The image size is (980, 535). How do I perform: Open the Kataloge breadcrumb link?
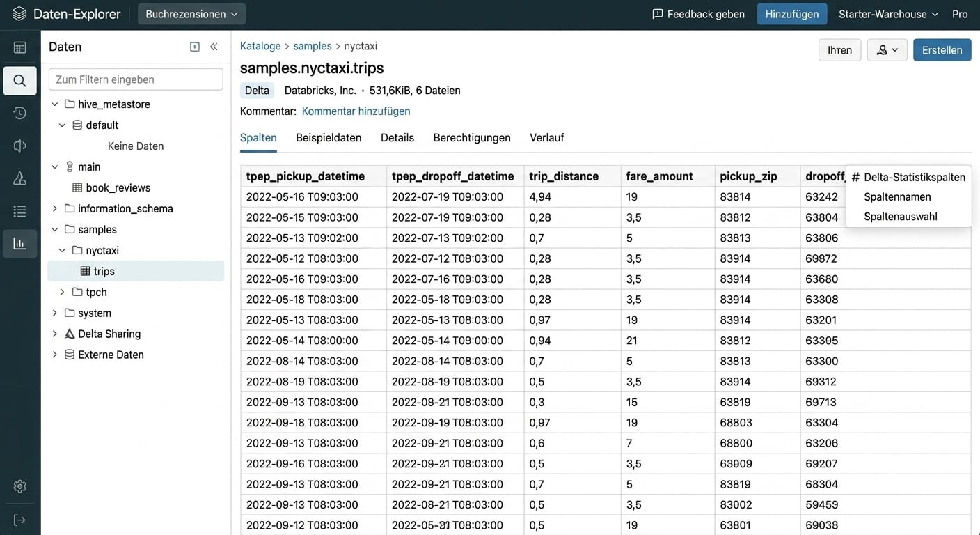[260, 46]
